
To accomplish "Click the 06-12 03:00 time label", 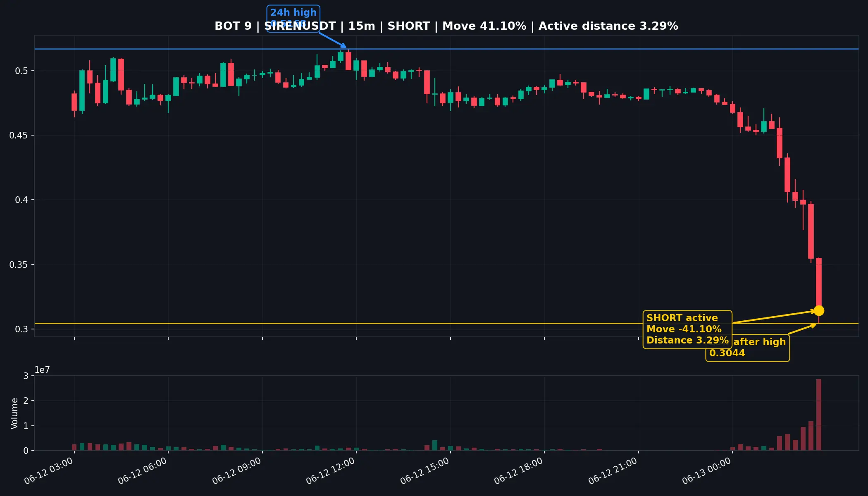I will point(49,471).
